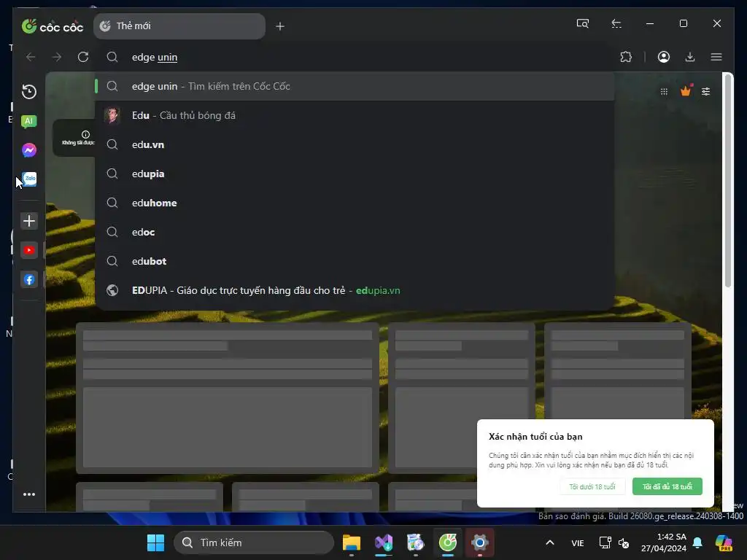Image resolution: width=747 pixels, height=560 pixels.
Task: Open Messenger from the sidebar
Action: click(29, 150)
